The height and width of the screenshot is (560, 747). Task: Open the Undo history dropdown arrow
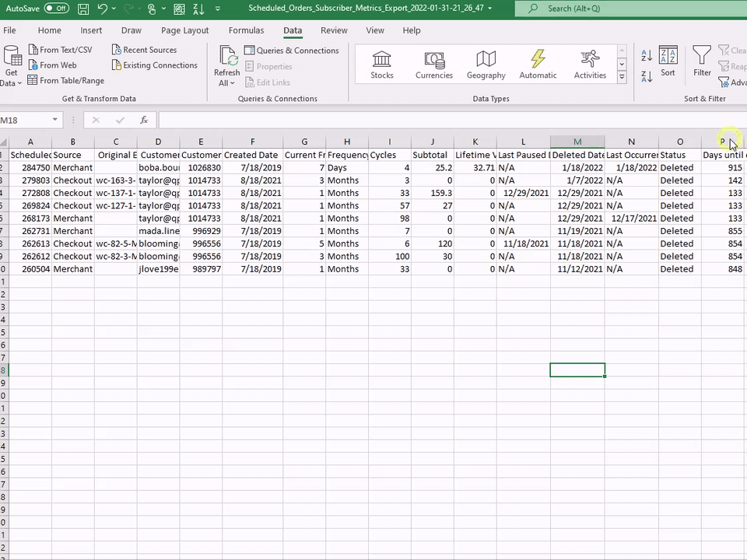[114, 8]
